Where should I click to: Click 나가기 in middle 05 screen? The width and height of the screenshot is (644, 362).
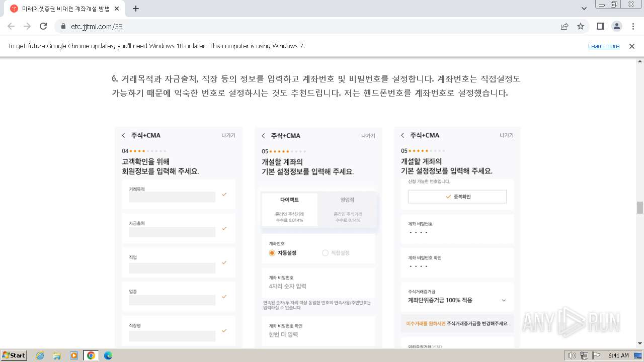(x=368, y=136)
